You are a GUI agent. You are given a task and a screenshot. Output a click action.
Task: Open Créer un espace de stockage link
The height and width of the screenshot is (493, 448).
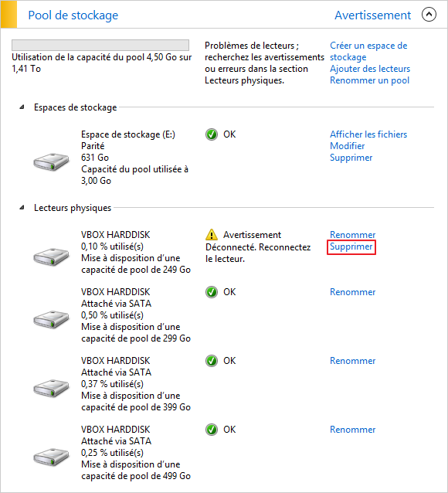(x=368, y=51)
